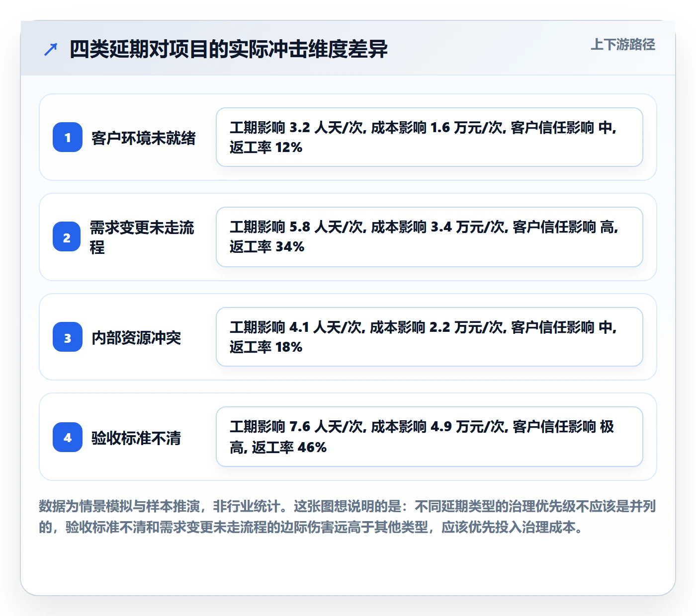Click the number 3 badge for 内部资源冲突
Viewport: 696px width, 616px height.
[68, 337]
